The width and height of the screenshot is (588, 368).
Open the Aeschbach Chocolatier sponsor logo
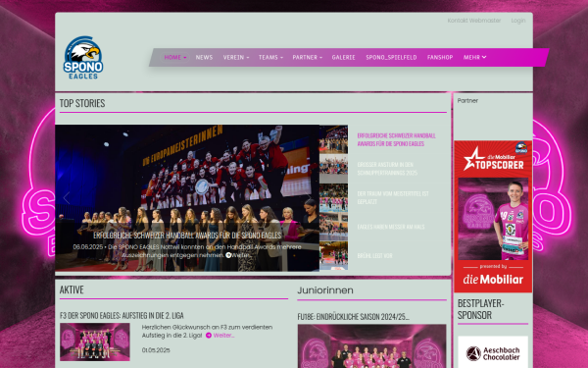[x=493, y=353]
